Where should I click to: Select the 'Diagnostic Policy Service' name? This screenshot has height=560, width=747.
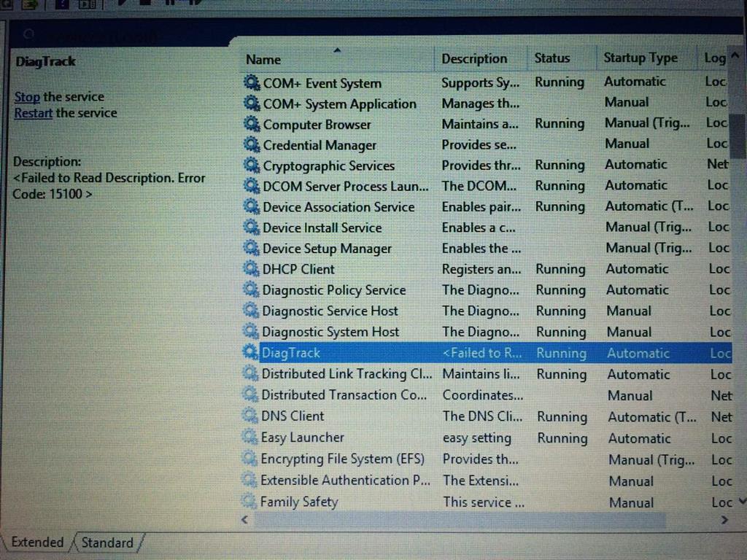coord(334,290)
